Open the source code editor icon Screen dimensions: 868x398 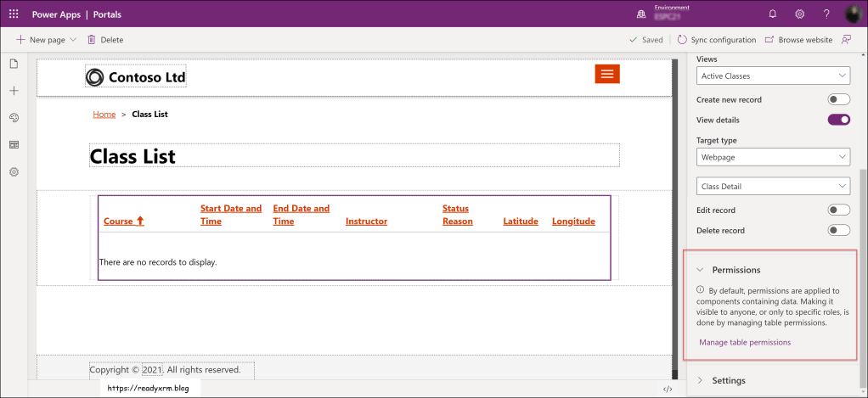pos(668,389)
